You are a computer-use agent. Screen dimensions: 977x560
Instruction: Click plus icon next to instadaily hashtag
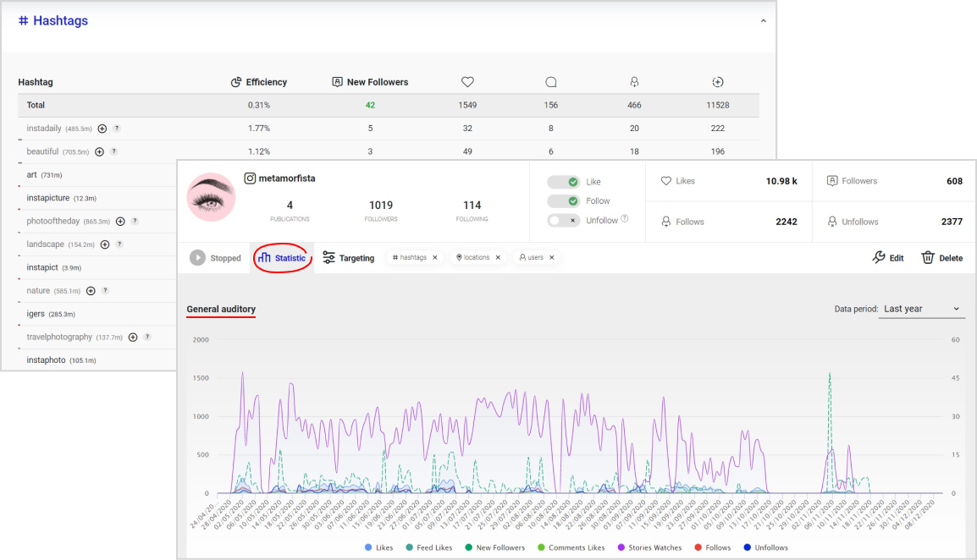(102, 129)
